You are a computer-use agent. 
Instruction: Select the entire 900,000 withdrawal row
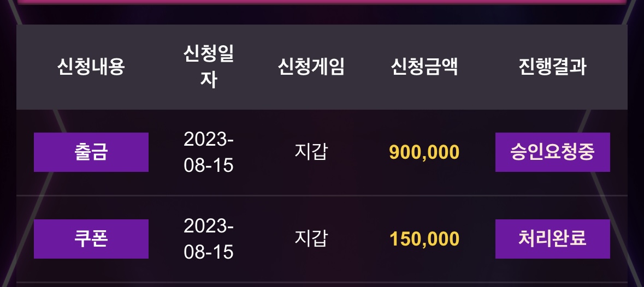pyautogui.click(x=322, y=152)
